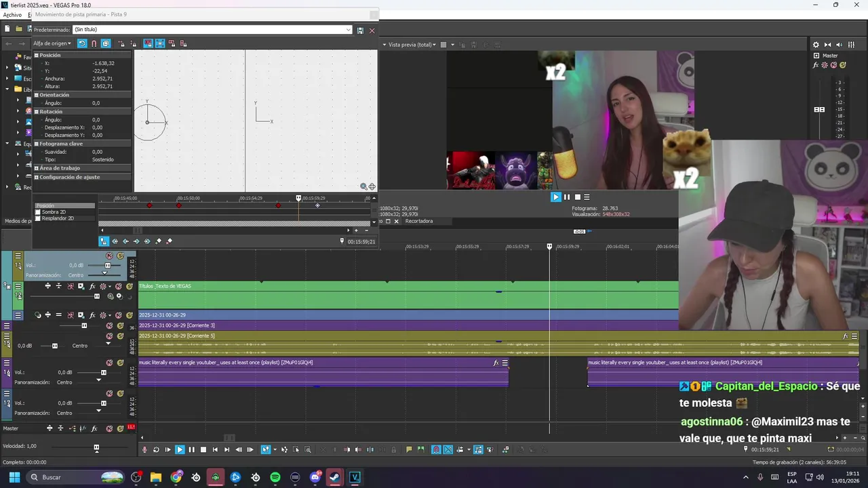
Task: Open the Recortadora tab
Action: [x=418, y=221]
